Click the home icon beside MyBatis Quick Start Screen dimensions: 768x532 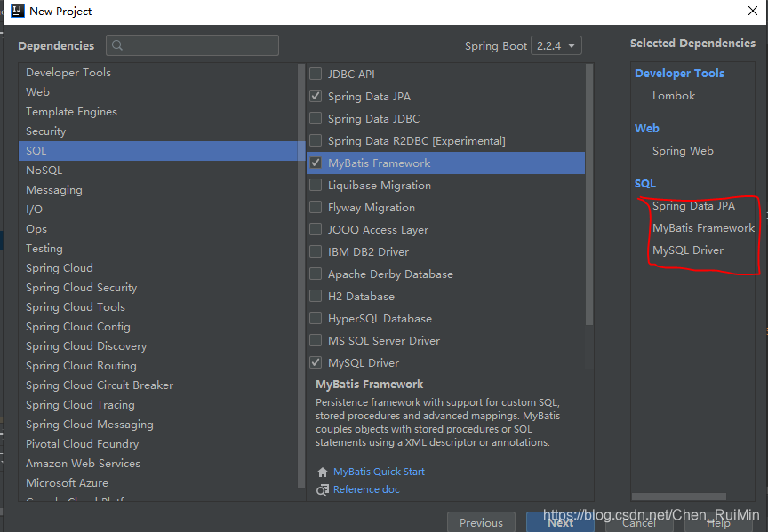click(x=323, y=472)
